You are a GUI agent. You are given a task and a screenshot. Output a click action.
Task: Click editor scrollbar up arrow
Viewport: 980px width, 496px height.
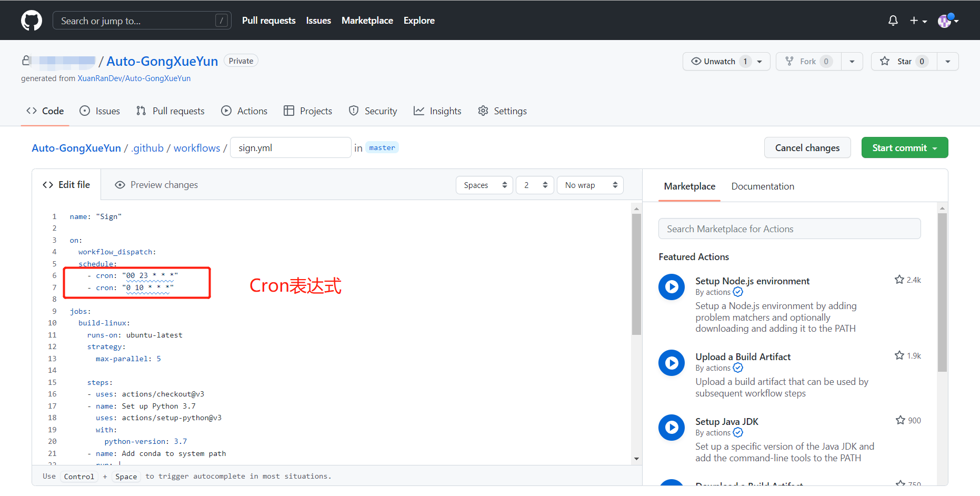click(636, 209)
